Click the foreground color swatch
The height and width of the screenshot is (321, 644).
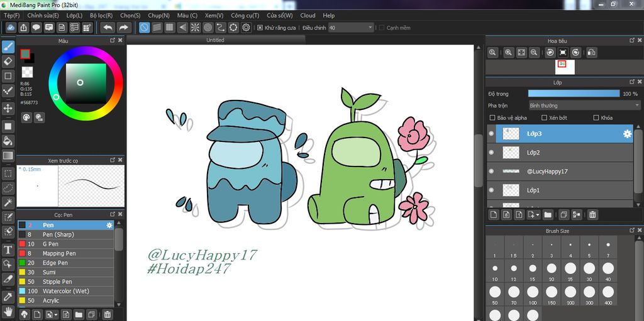coord(25,54)
